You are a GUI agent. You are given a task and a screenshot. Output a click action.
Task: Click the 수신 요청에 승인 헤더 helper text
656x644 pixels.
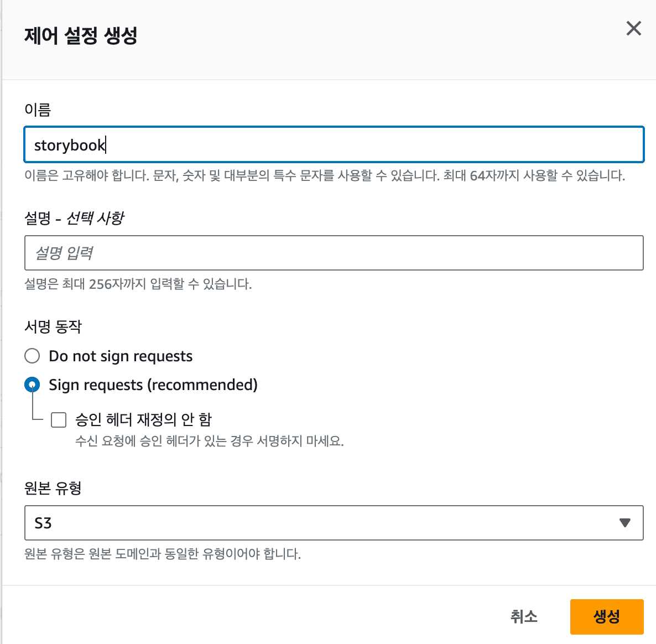(x=209, y=441)
